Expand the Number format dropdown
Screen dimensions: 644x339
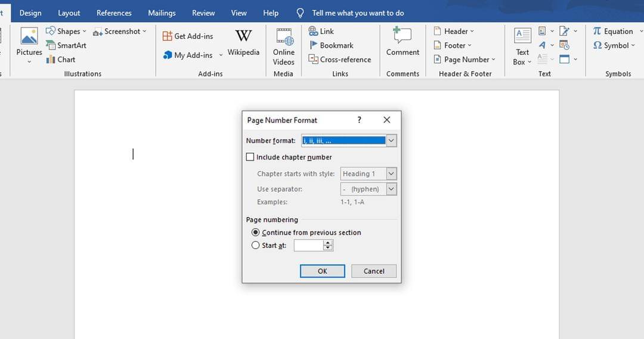[391, 141]
